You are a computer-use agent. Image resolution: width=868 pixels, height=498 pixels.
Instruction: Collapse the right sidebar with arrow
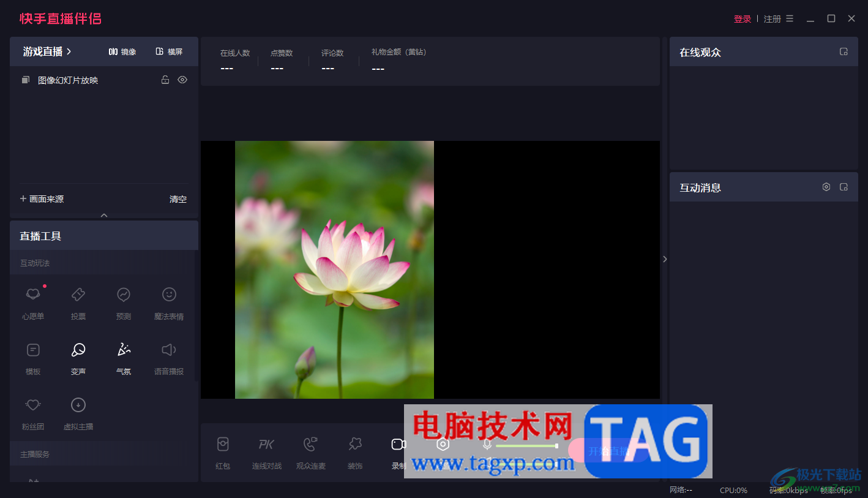click(665, 259)
